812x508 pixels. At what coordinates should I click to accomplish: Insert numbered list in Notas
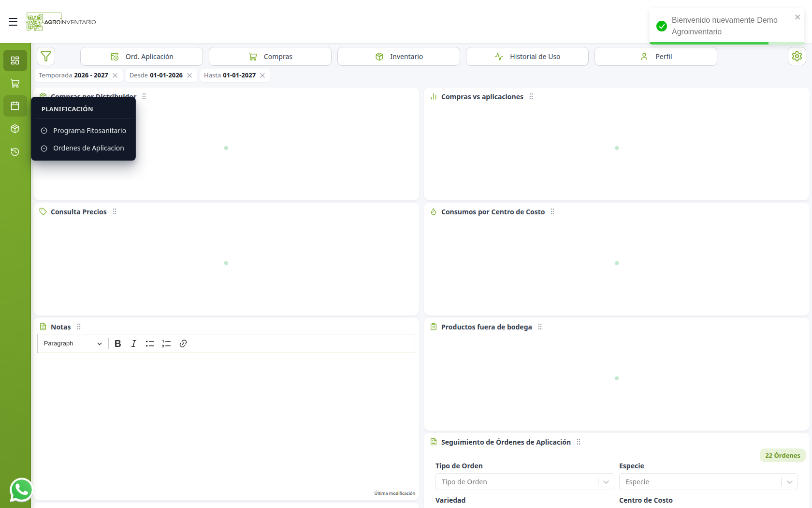point(166,344)
